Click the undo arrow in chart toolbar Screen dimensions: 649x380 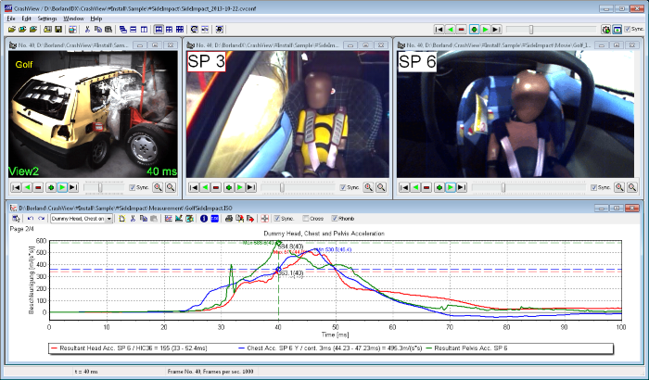coord(30,219)
